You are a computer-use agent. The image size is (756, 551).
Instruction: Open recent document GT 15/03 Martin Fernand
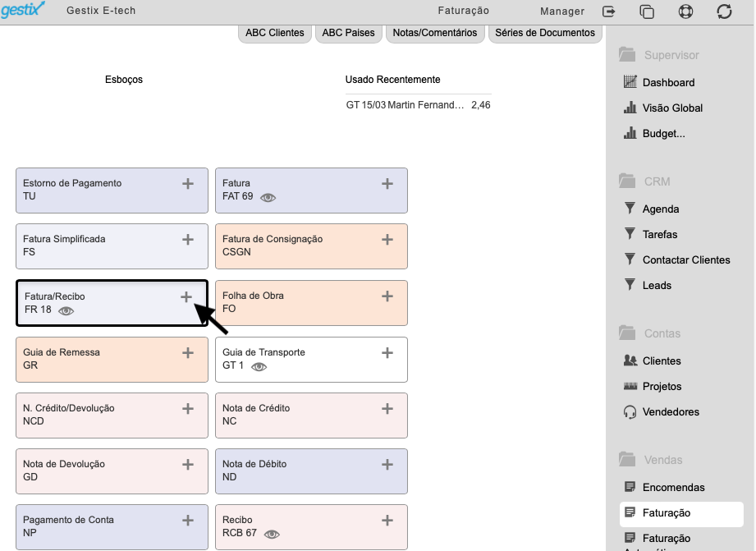418,105
